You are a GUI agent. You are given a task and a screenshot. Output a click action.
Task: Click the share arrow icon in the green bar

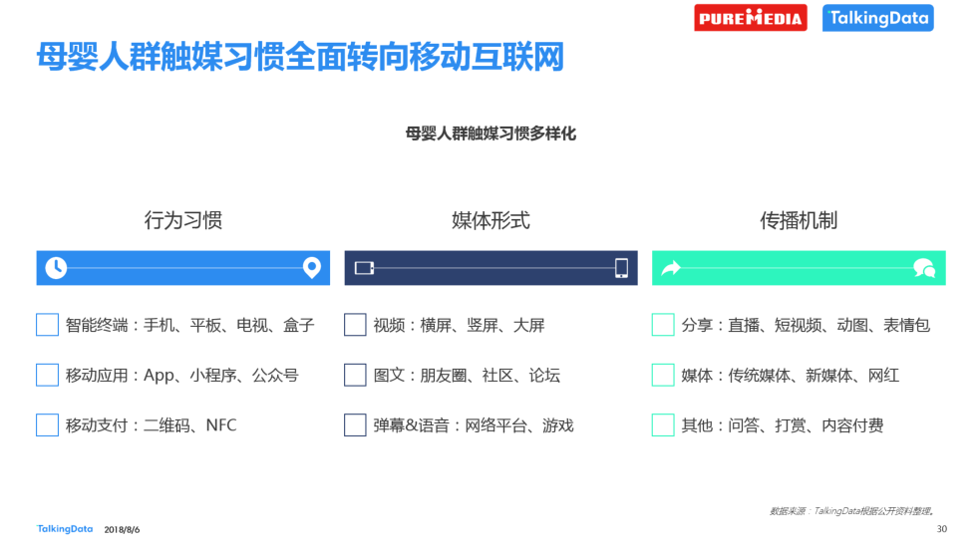pos(671,268)
